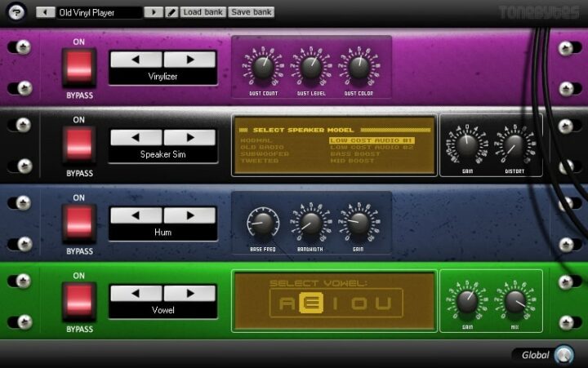Click the Dust Color knob
Image resolution: width=588 pixels, height=368 pixels.
click(359, 67)
